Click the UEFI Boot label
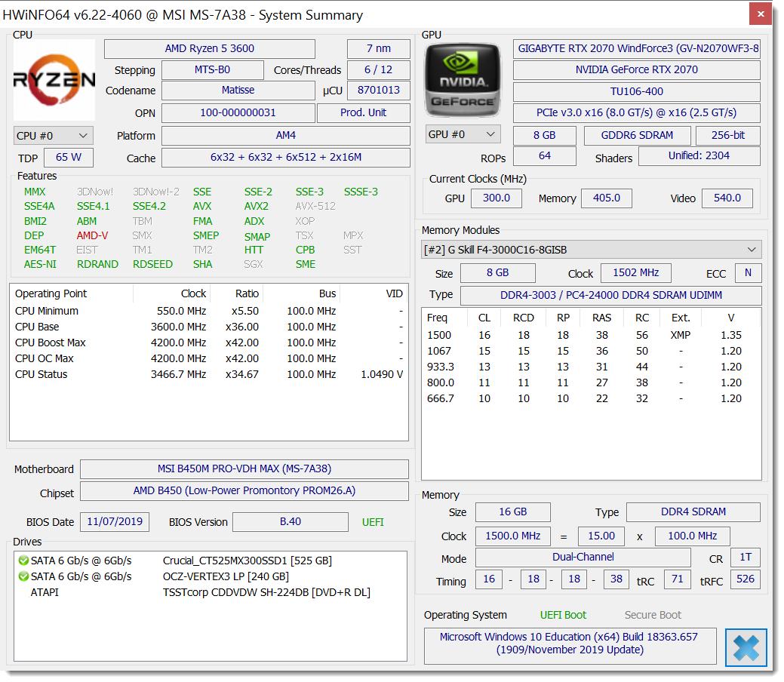This screenshot has width=784, height=682. coord(563,616)
